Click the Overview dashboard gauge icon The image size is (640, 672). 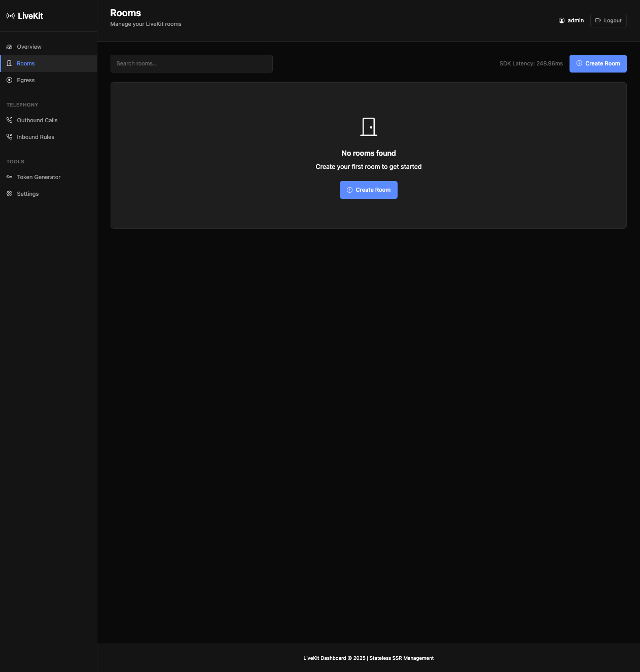(x=9, y=47)
